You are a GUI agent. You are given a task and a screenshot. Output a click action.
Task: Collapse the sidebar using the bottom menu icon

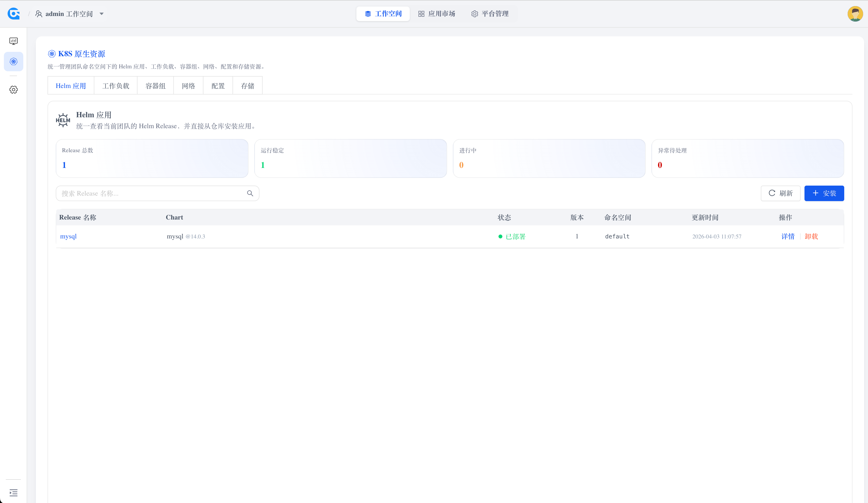point(13,493)
